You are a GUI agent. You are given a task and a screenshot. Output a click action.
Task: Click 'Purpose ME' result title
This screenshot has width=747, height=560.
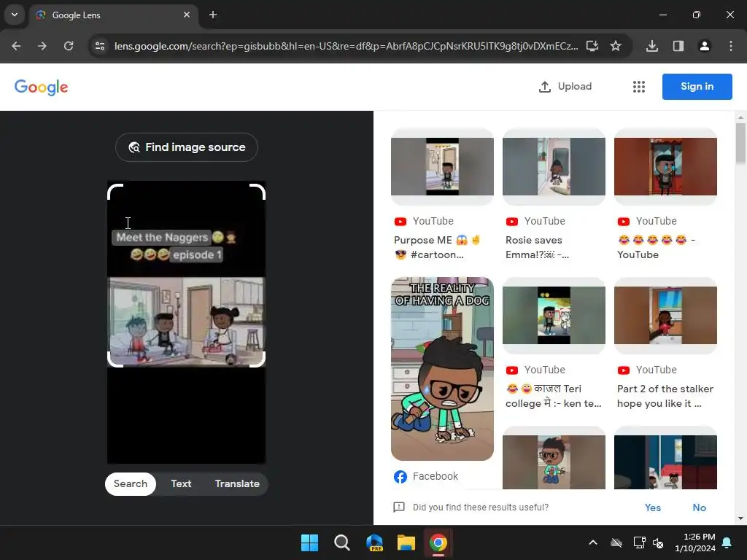tap(438, 248)
